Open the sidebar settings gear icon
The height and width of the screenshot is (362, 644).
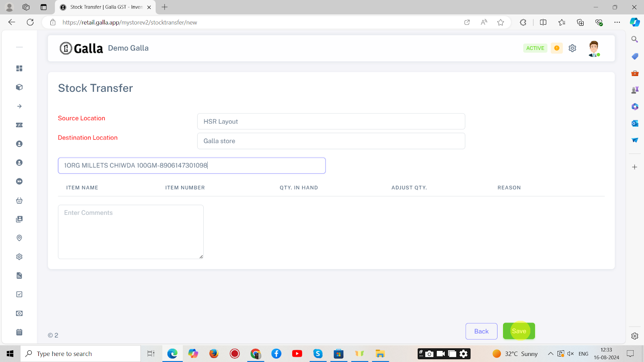(x=19, y=257)
